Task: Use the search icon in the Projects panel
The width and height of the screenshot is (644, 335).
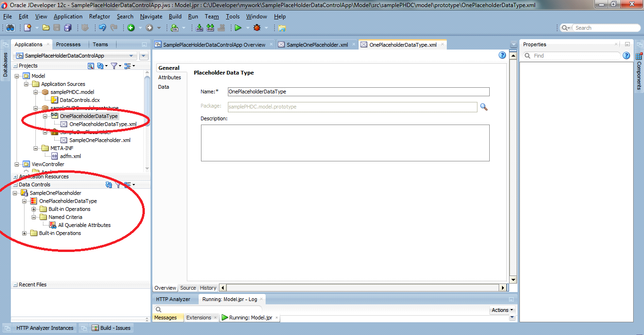Action: 90,66
